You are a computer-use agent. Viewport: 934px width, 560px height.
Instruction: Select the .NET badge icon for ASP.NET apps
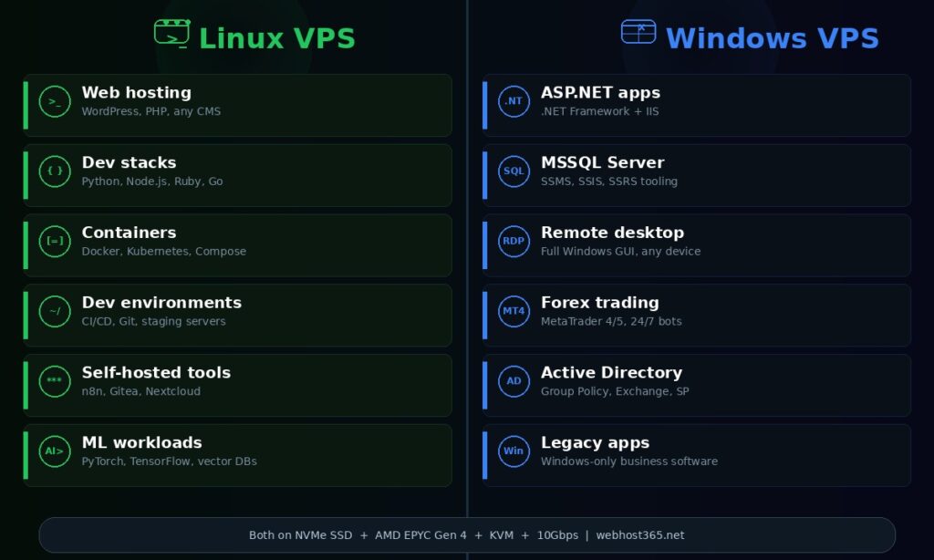pos(514,101)
